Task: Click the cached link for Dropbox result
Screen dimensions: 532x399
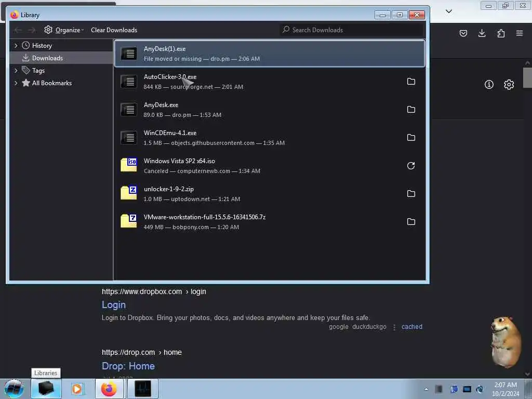Action: point(412,327)
